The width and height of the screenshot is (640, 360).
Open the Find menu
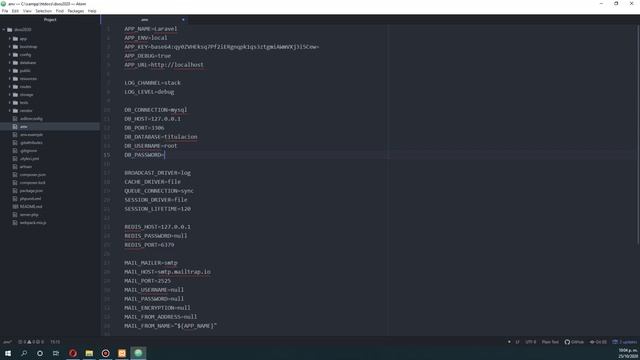pos(60,11)
